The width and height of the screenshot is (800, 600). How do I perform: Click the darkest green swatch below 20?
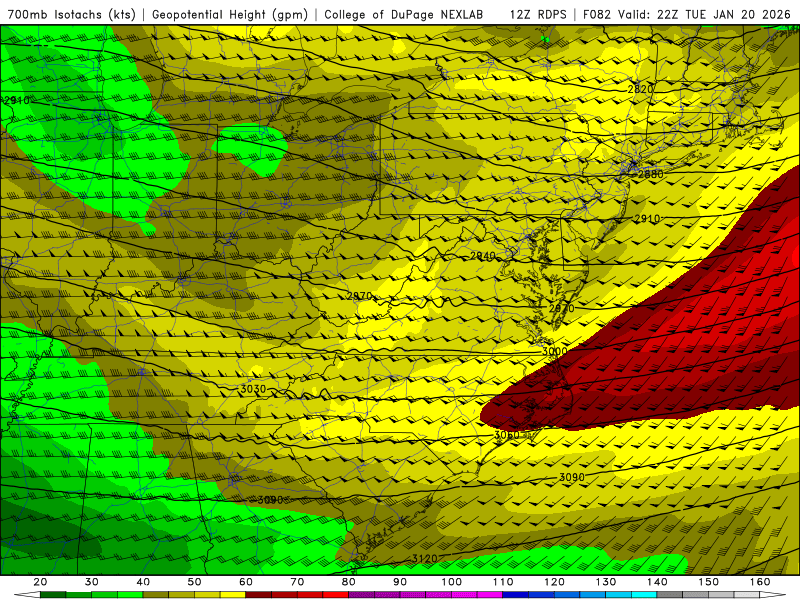tap(53, 595)
